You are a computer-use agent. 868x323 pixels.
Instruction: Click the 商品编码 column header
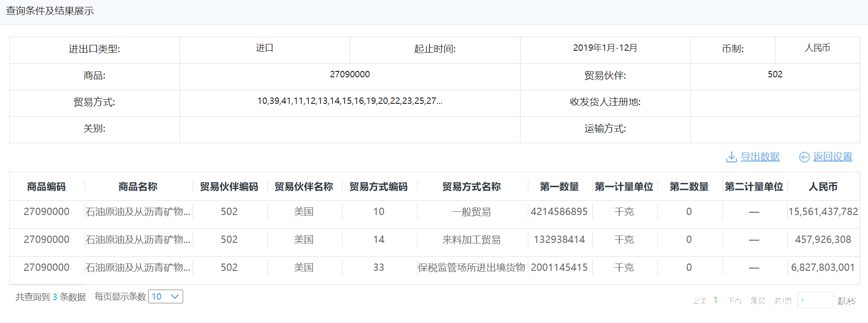(46, 187)
